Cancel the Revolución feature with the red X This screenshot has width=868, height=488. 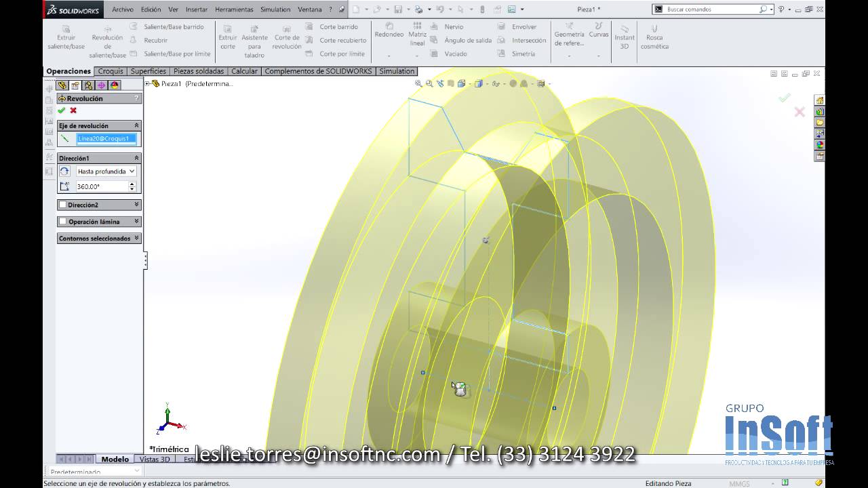[x=73, y=110]
